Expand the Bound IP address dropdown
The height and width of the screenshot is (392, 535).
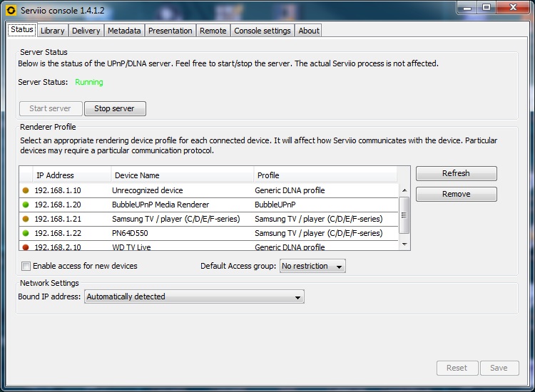click(x=194, y=296)
